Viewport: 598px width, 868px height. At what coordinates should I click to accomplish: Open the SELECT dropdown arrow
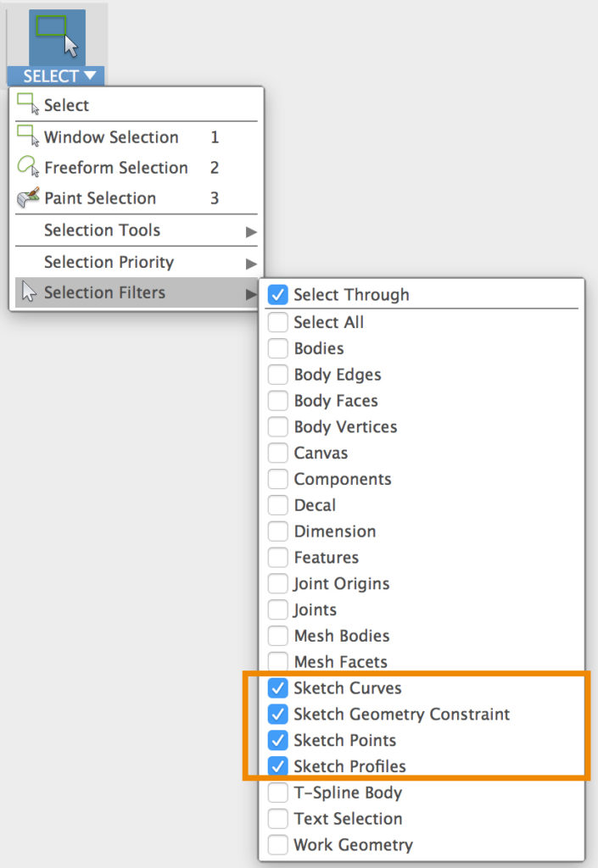[x=88, y=75]
